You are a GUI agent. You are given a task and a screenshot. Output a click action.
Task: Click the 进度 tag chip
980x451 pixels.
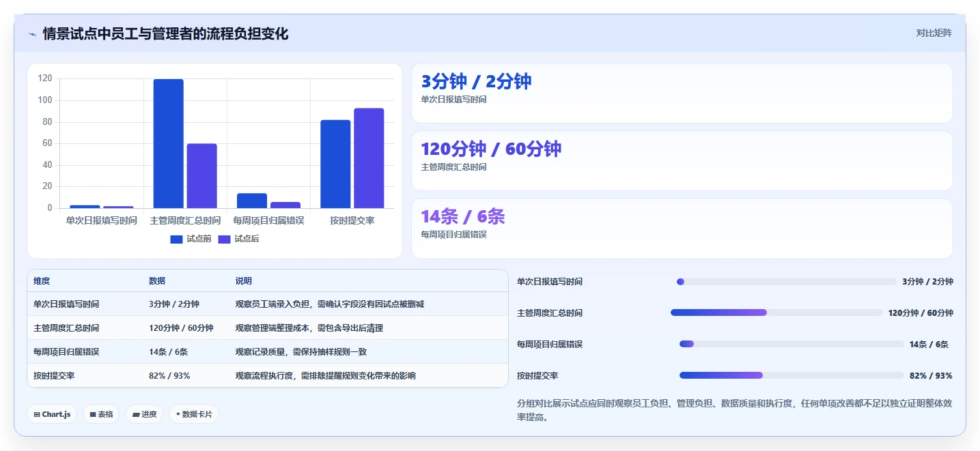(x=144, y=414)
